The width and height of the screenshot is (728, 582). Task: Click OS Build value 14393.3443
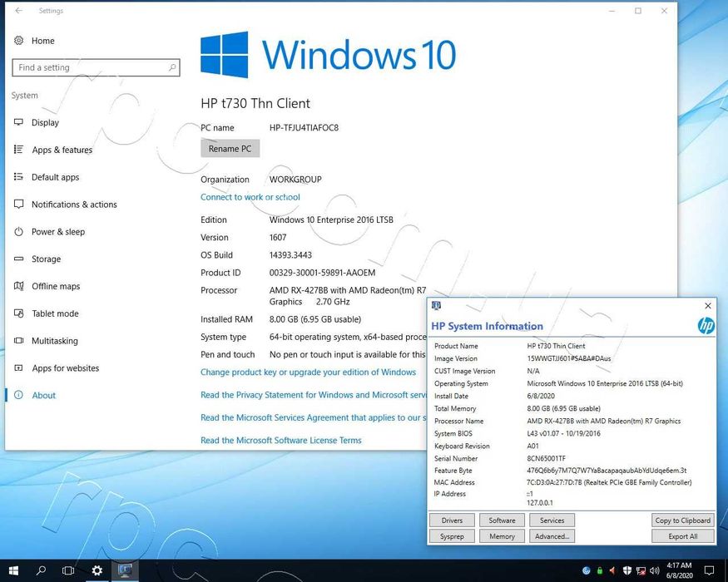tap(290, 254)
